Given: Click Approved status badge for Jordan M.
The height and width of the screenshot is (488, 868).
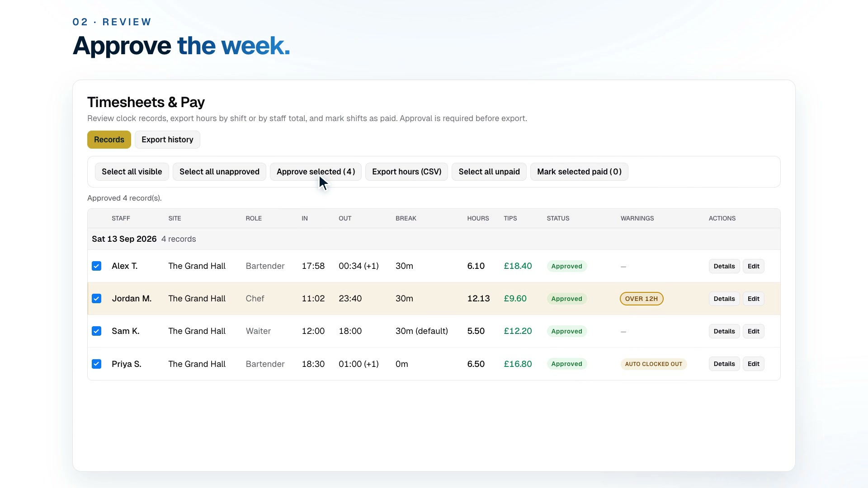Looking at the screenshot, I should (x=566, y=299).
